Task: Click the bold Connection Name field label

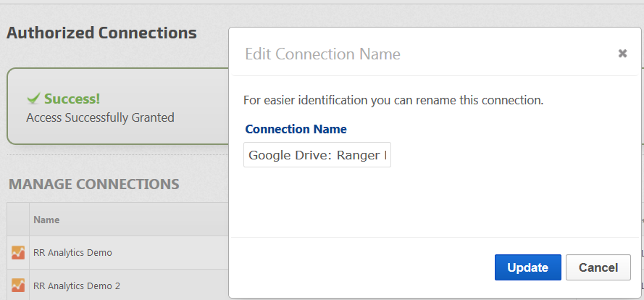Action: (296, 129)
